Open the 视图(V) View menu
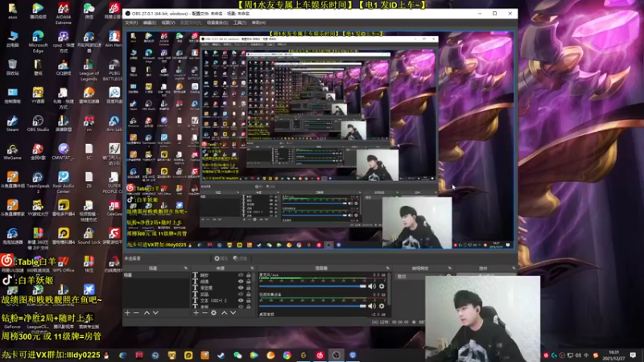Image resolution: width=644 pixels, height=362 pixels. 168,23
